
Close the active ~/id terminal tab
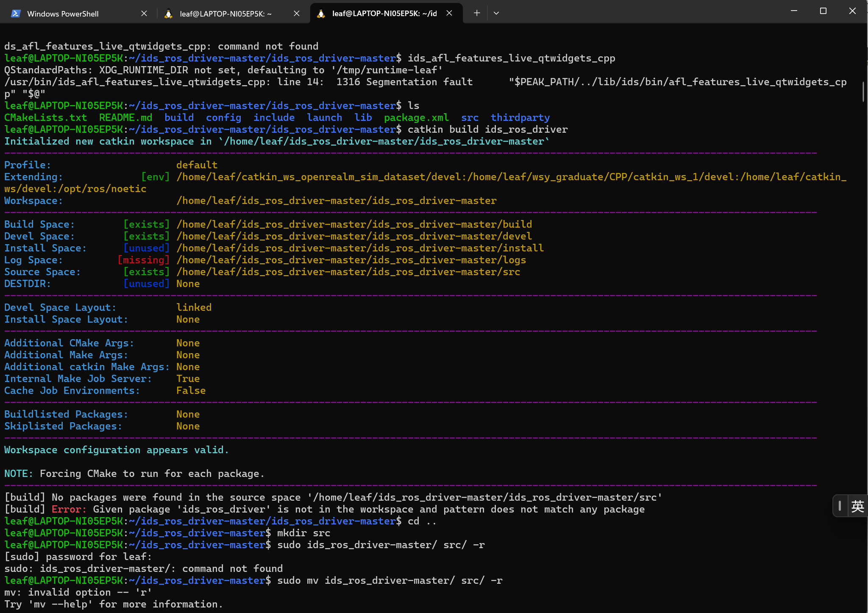pyautogui.click(x=449, y=14)
